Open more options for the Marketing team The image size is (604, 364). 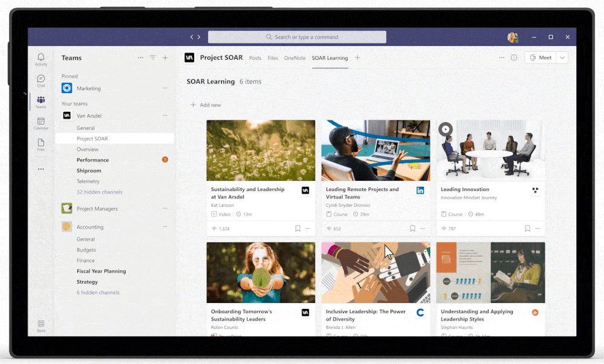tap(165, 88)
